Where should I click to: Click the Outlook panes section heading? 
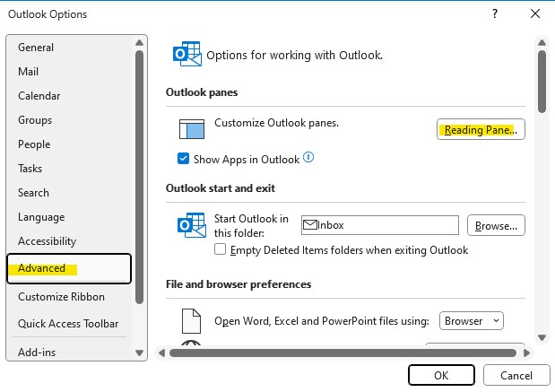(202, 92)
